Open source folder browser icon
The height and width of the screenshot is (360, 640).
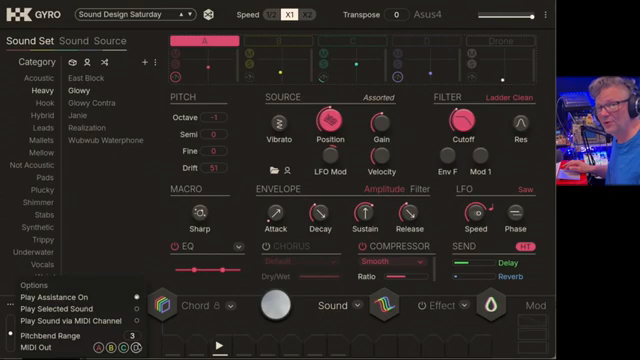[x=274, y=170]
